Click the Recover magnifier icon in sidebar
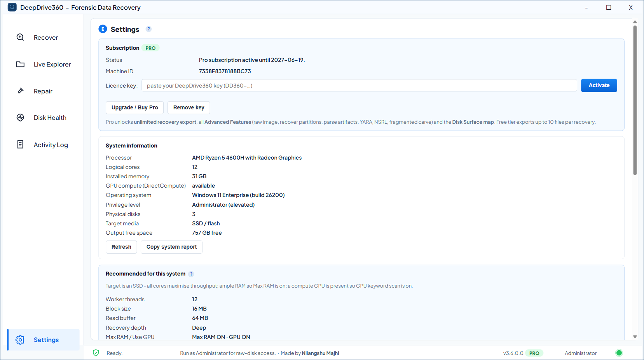644x360 pixels. click(20, 37)
